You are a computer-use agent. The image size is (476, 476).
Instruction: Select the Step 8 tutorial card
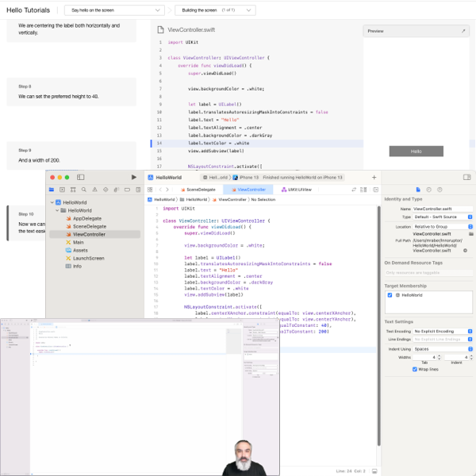coord(71,92)
